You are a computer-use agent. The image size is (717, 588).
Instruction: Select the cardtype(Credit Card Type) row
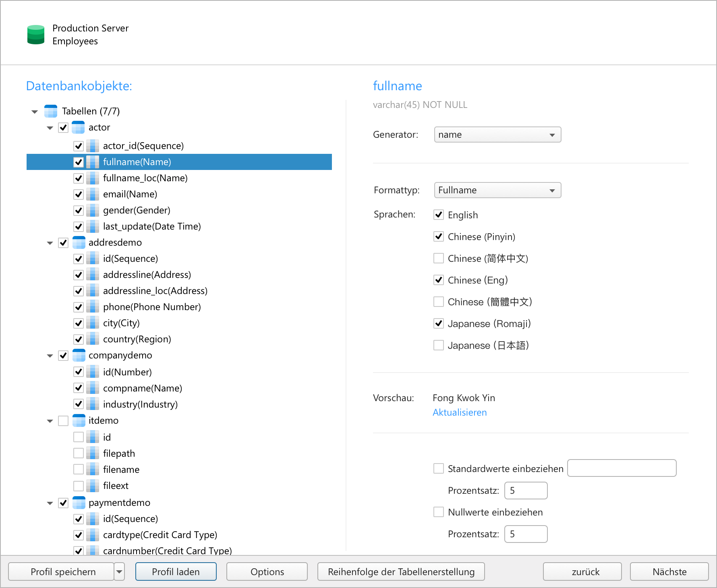[x=179, y=535]
